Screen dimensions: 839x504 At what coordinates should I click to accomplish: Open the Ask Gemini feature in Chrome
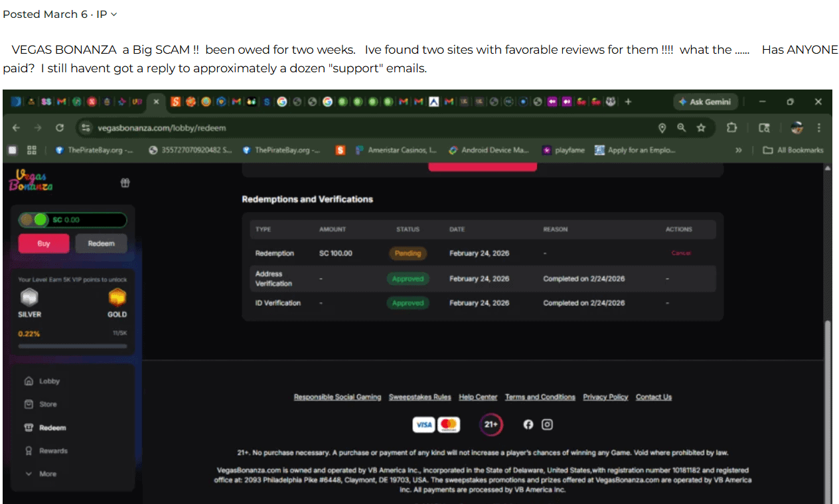coord(705,101)
